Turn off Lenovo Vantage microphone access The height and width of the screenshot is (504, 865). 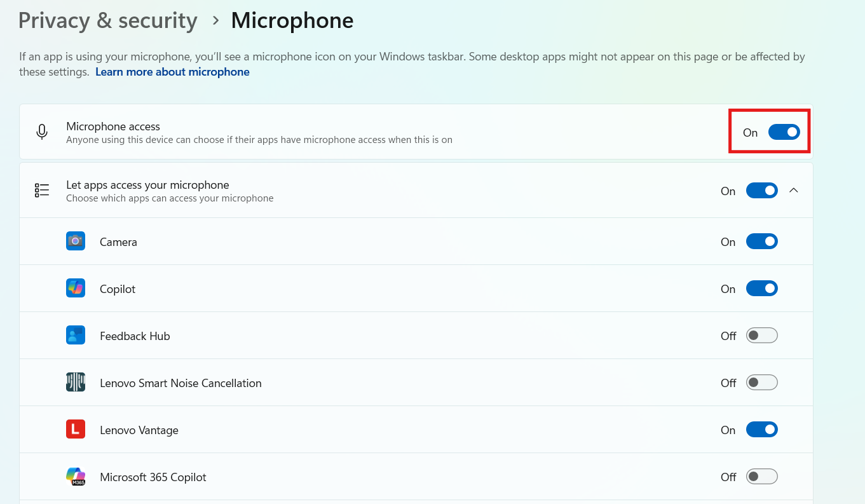coord(761,429)
